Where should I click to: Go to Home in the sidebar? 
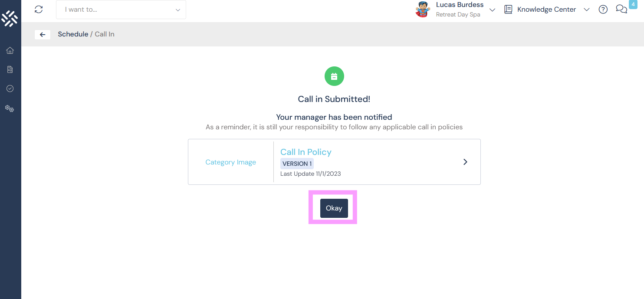point(10,50)
